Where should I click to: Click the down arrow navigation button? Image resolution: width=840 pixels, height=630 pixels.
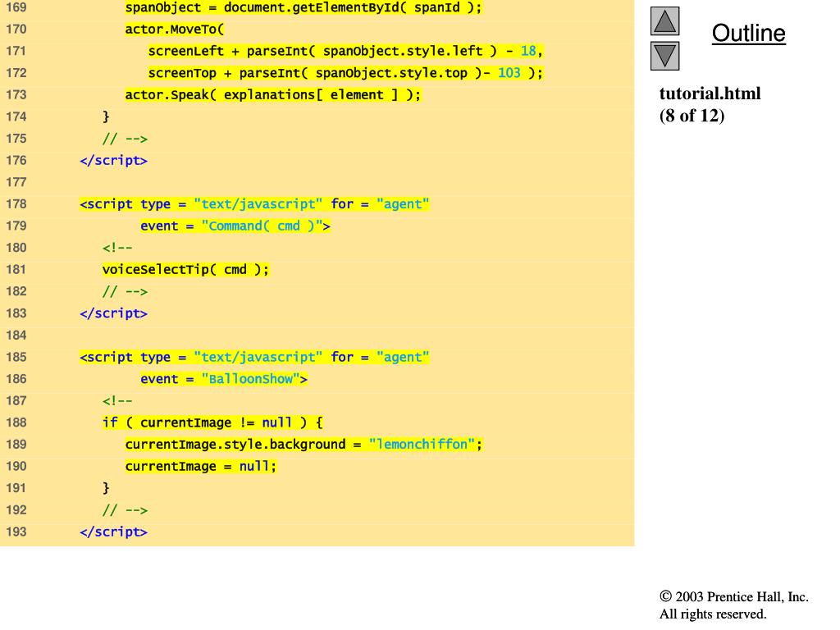click(664, 56)
